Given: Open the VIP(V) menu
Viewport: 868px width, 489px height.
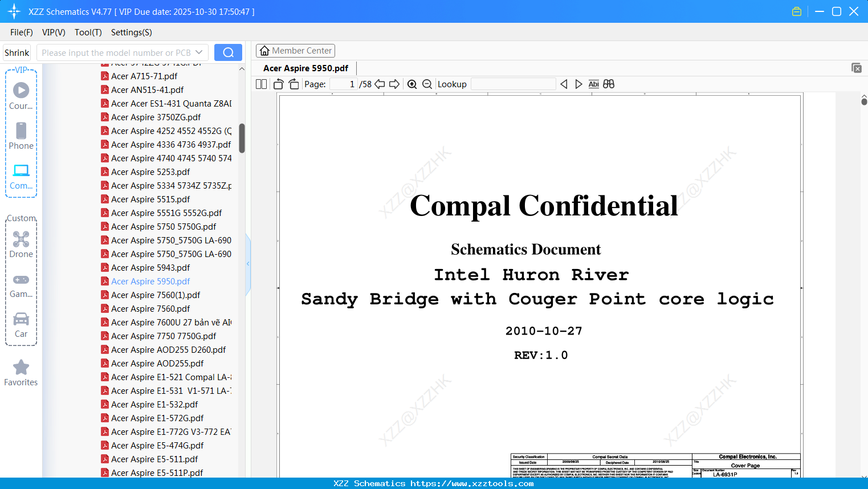Looking at the screenshot, I should coord(54,32).
